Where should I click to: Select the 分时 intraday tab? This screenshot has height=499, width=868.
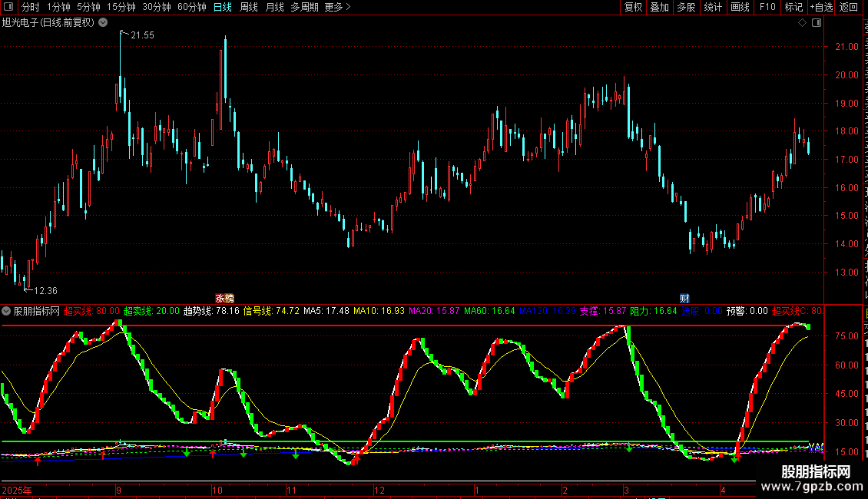pos(31,7)
